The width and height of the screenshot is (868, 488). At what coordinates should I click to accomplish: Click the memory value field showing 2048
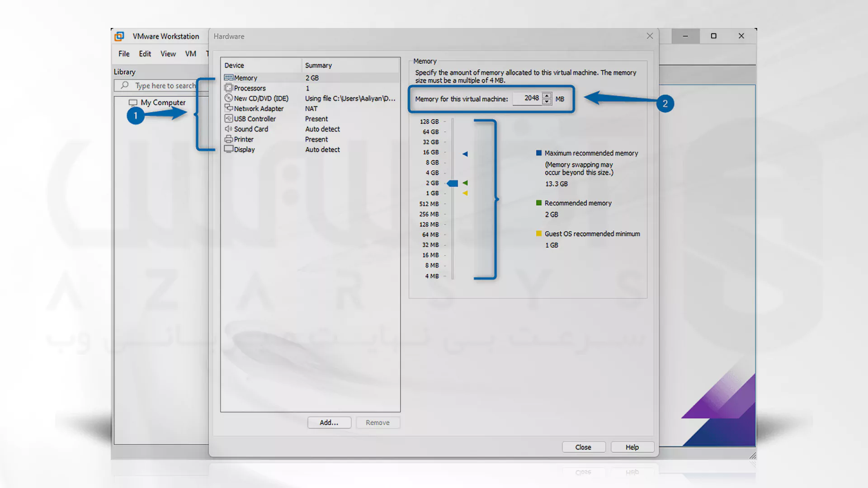pos(528,98)
